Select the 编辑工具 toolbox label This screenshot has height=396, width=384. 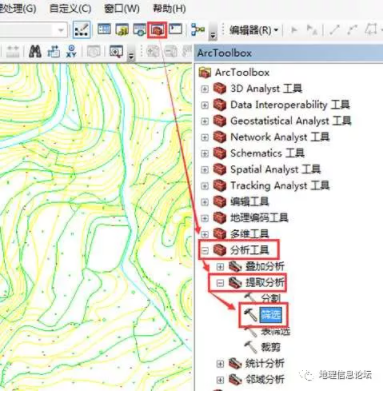click(249, 202)
